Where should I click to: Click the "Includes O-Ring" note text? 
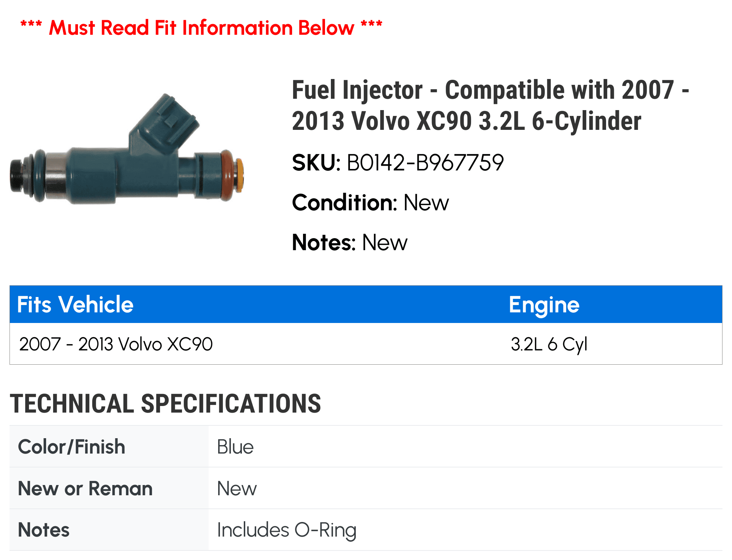point(287,530)
